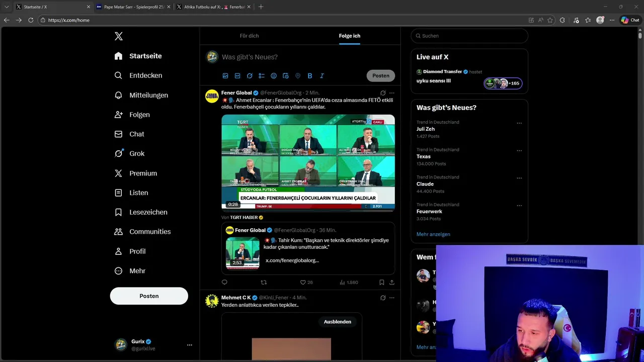The image size is (644, 362).
Task: Switch to the Folge ich tab
Action: (350, 36)
